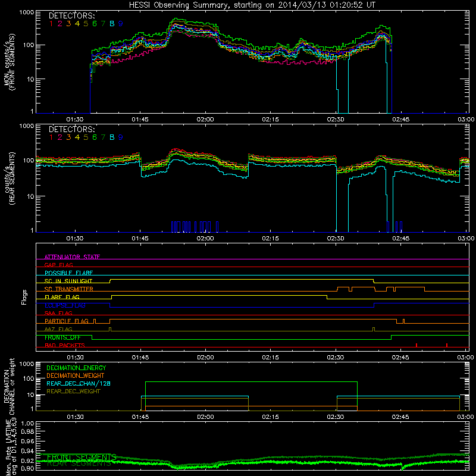Click yellow detector 4 in rear segments legend

77,137
